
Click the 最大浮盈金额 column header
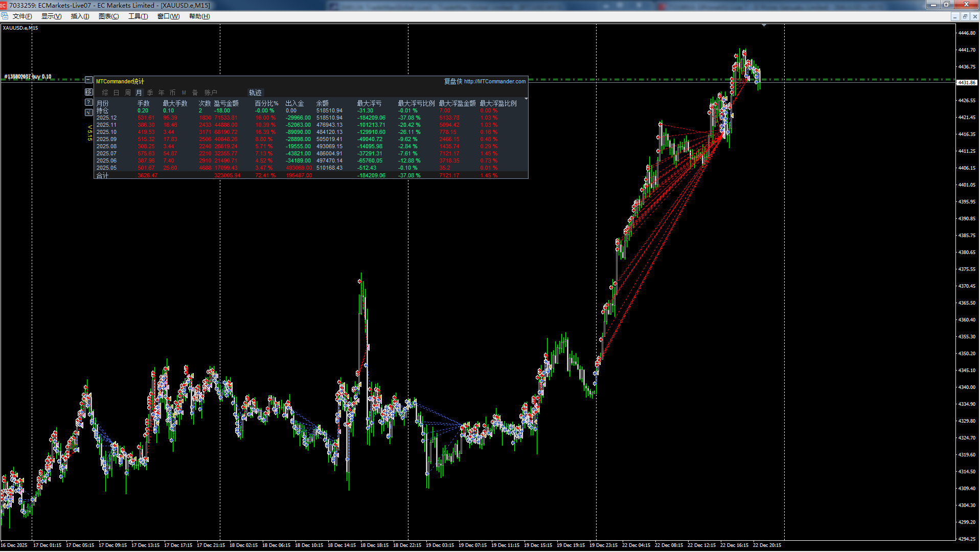(457, 103)
